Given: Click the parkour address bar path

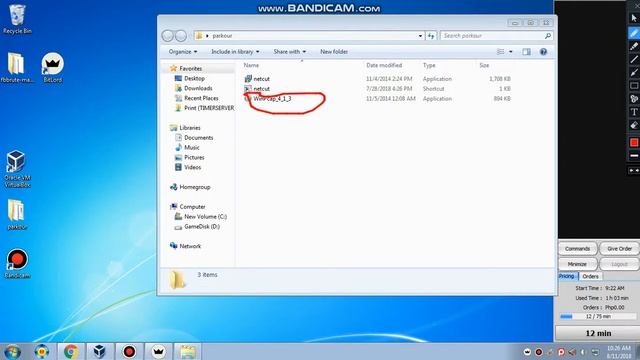Looking at the screenshot, I should pos(222,36).
